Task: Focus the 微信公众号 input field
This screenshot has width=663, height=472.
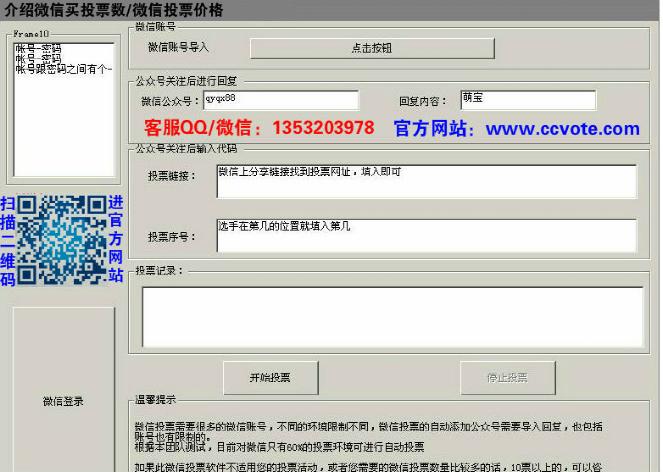Action: coord(281,100)
